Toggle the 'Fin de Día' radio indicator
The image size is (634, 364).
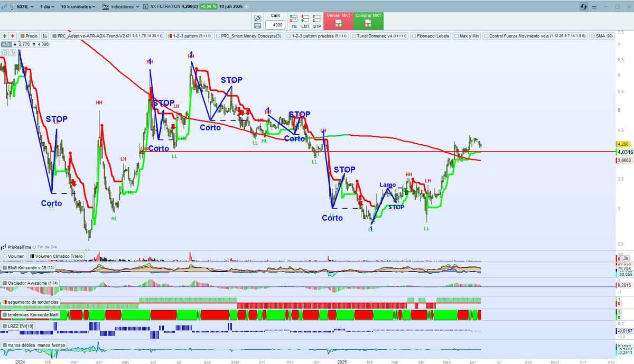(35, 247)
